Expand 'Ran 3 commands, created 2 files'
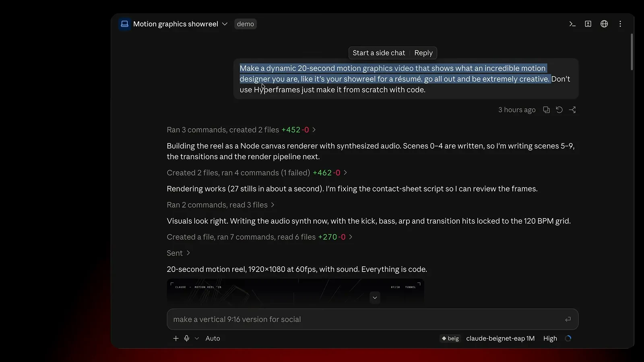Viewport: 644px width, 362px height. click(242, 130)
